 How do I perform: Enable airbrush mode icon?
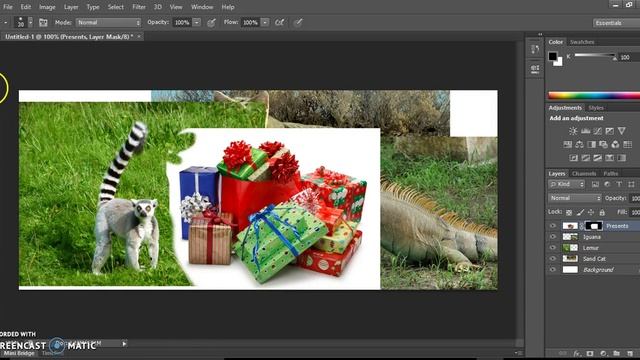pos(280,22)
